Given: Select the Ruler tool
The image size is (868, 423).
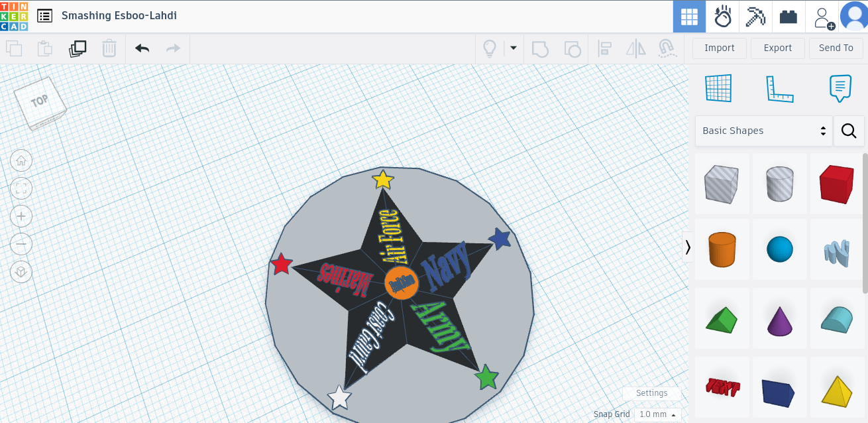Looking at the screenshot, I should 780,88.
